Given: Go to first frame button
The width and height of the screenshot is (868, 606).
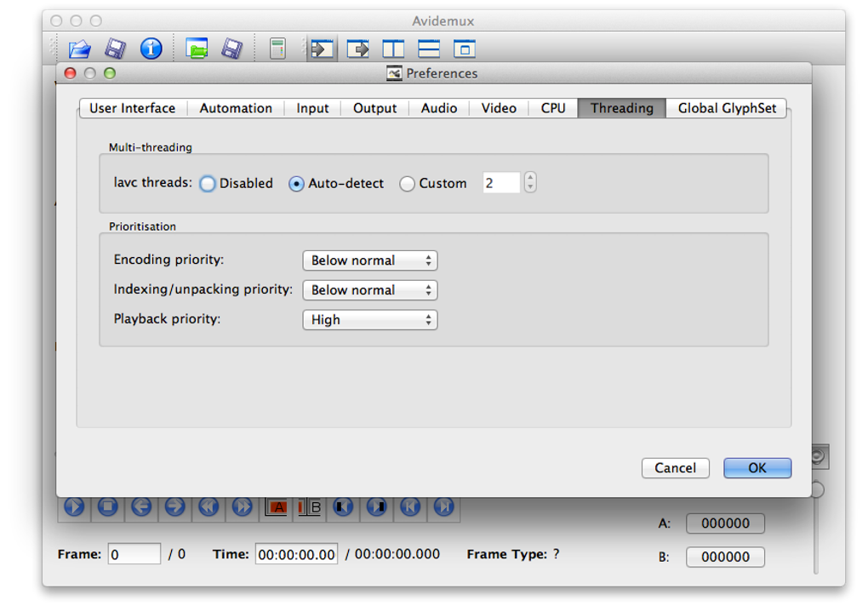Looking at the screenshot, I should click(410, 506).
